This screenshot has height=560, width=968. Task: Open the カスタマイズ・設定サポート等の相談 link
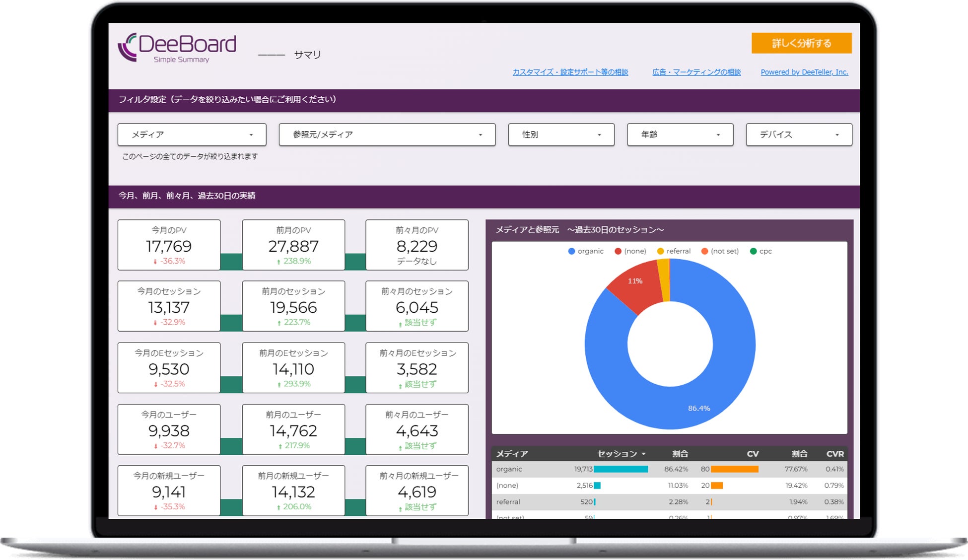pos(570,72)
